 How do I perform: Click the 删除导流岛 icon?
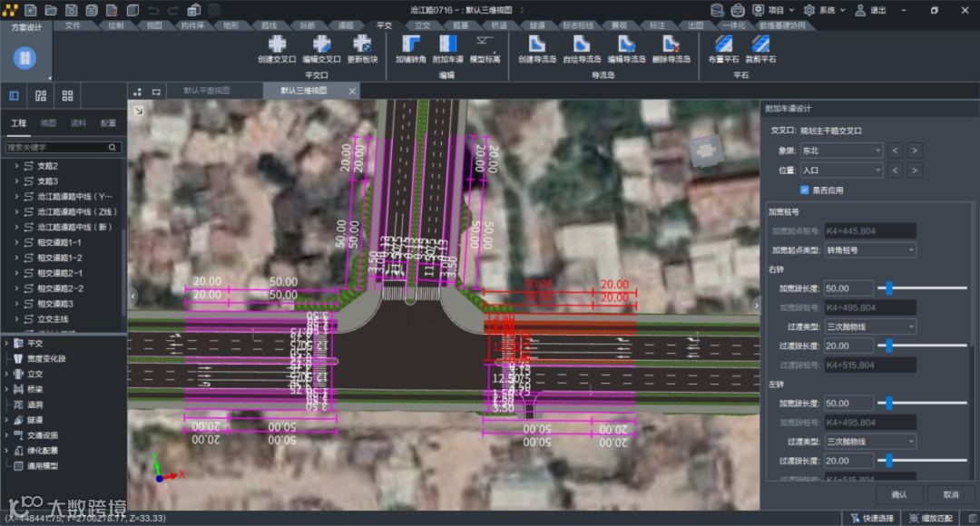tap(671, 44)
